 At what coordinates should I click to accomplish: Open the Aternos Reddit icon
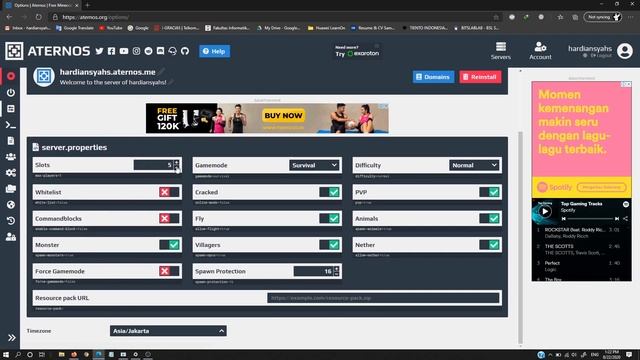point(149,51)
